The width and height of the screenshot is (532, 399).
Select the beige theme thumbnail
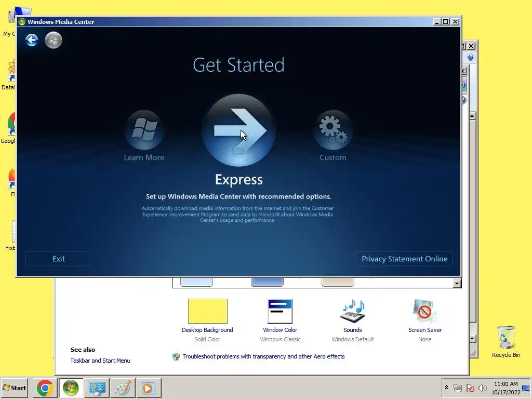[x=338, y=282]
